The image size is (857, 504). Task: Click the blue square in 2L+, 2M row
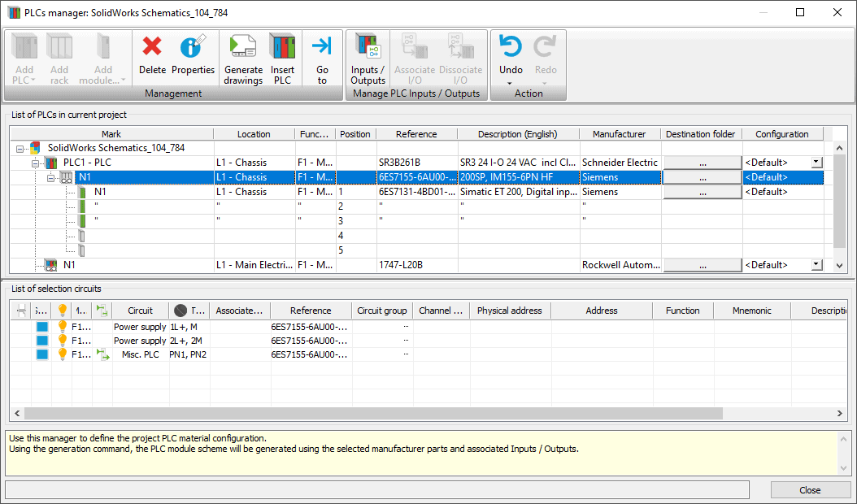pyautogui.click(x=42, y=340)
